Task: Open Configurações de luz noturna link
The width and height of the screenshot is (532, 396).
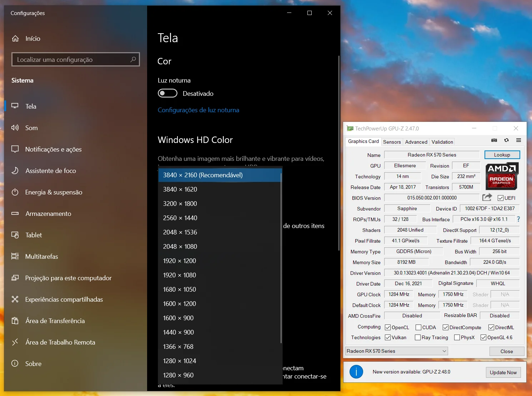Action: pos(199,110)
